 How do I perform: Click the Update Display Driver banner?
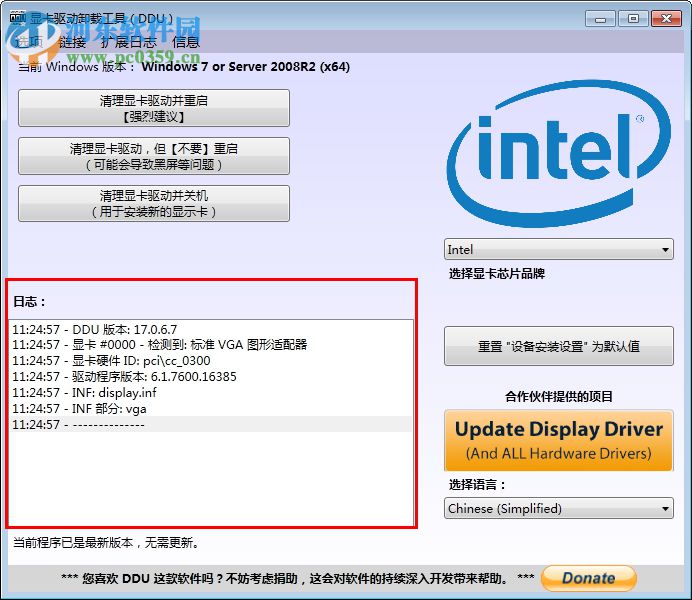pos(559,440)
